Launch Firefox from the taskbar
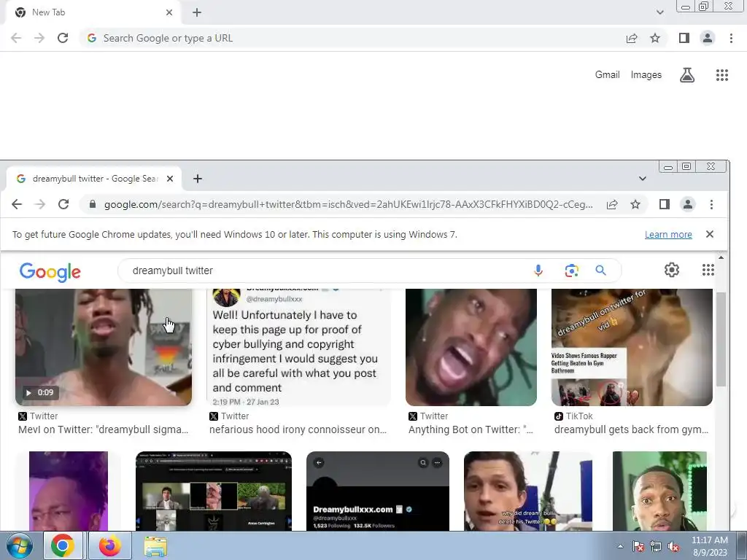Viewport: 747px width, 560px height. point(109,545)
